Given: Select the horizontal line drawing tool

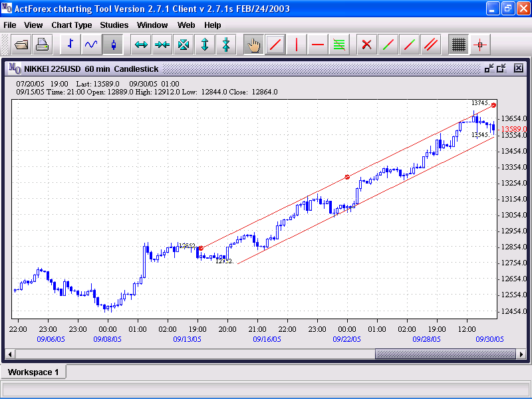Looking at the screenshot, I should click(x=317, y=45).
